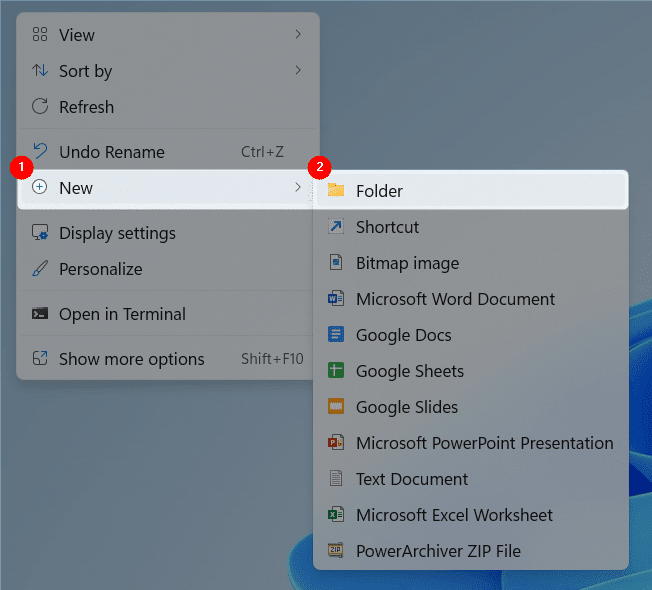Viewport: 652px width, 590px height.
Task: Choose Text Document in the submenu
Action: tap(472, 479)
